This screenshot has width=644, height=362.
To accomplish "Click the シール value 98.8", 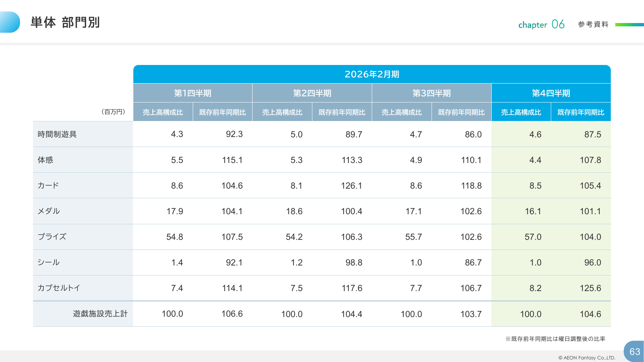I will [354, 262].
